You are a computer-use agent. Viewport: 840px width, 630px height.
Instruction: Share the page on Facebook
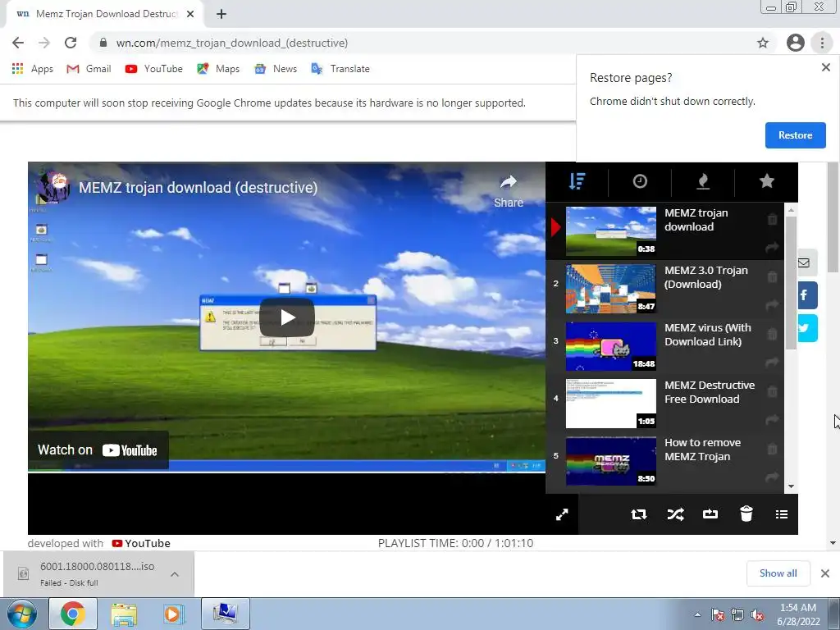806,295
